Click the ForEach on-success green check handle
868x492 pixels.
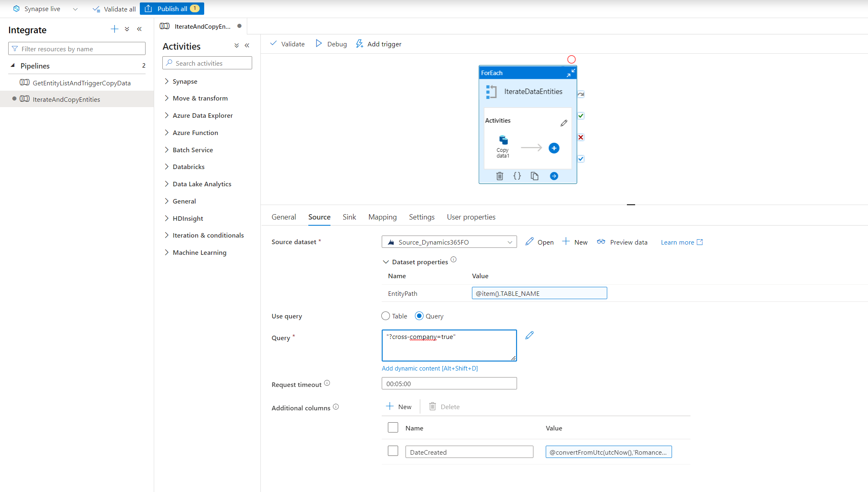click(581, 116)
